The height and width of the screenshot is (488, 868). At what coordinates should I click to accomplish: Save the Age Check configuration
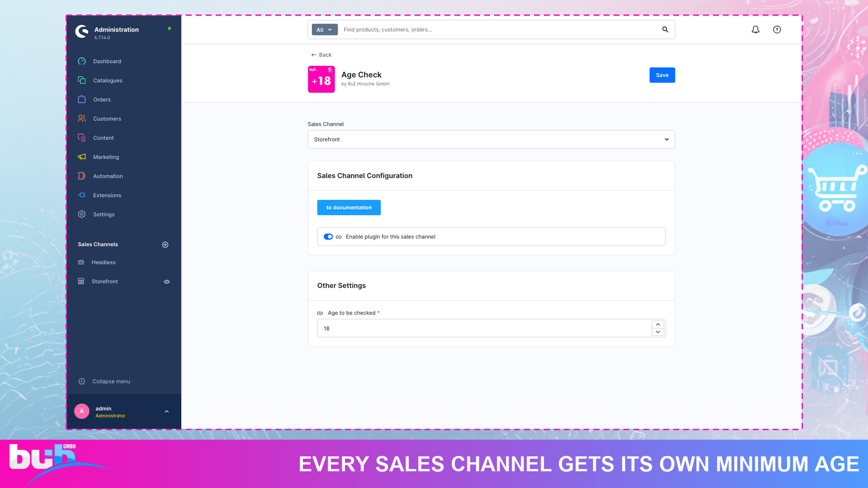click(662, 75)
